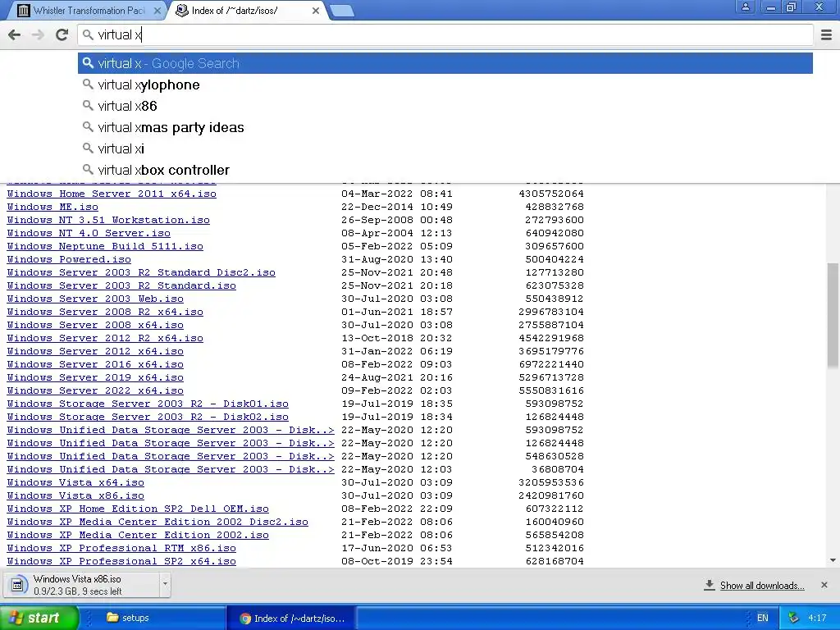The image size is (840, 630).
Task: Download Windows Server 2008 R2 x64.iso
Action: (x=105, y=312)
